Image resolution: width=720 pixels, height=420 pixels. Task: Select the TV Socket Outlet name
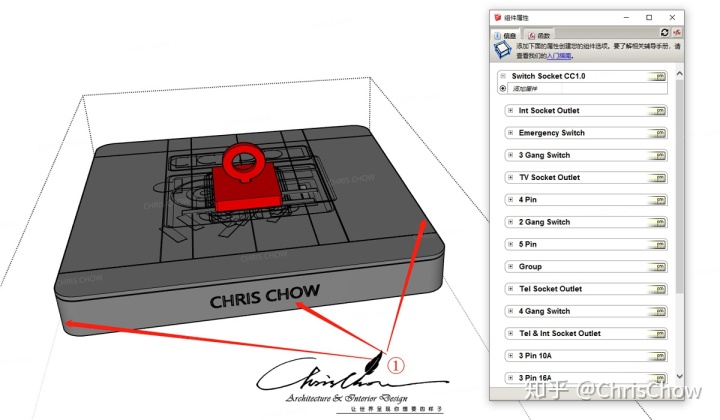(x=549, y=177)
